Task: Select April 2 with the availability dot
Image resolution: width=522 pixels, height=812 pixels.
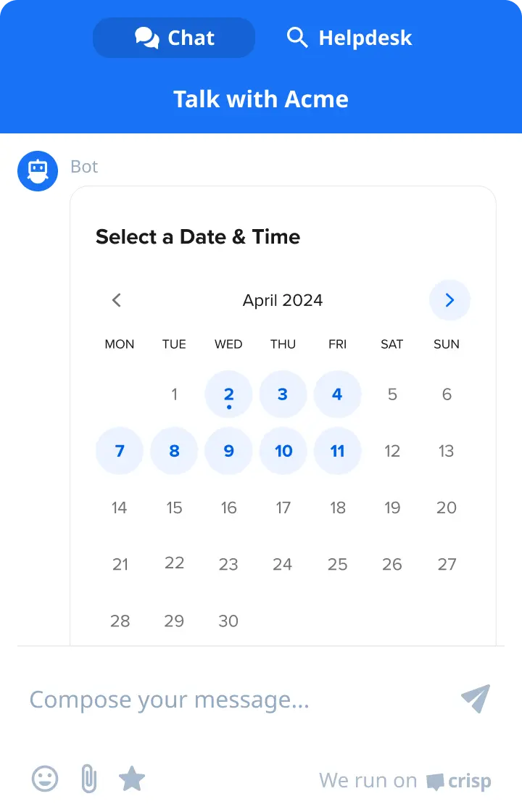Action: coord(228,394)
